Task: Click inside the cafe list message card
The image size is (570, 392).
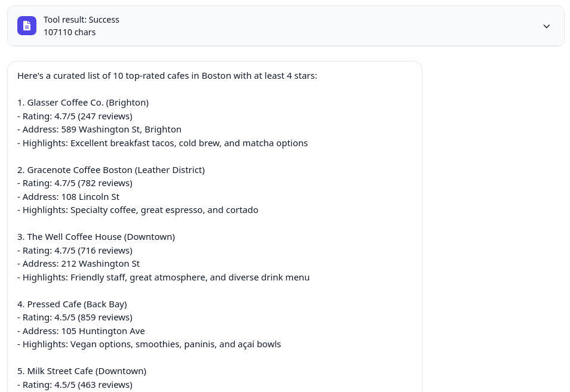Action: 215,227
